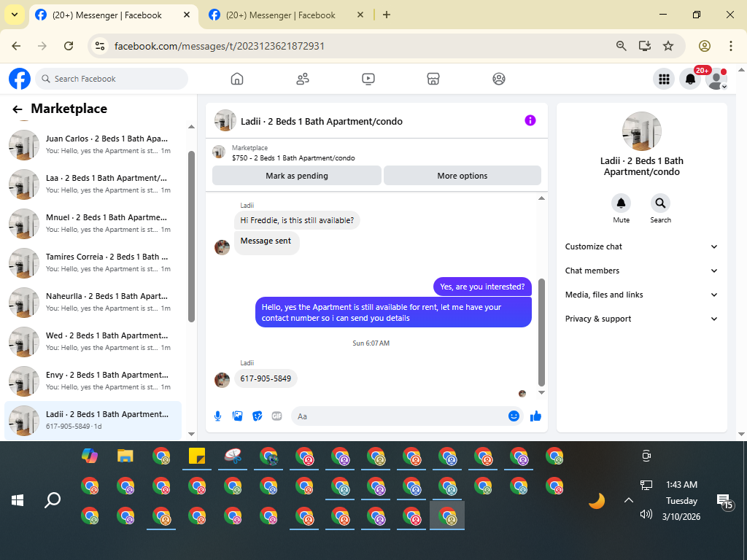This screenshot has height=560, width=747.
Task: Open the Copilot taskbar icon
Action: tap(90, 456)
